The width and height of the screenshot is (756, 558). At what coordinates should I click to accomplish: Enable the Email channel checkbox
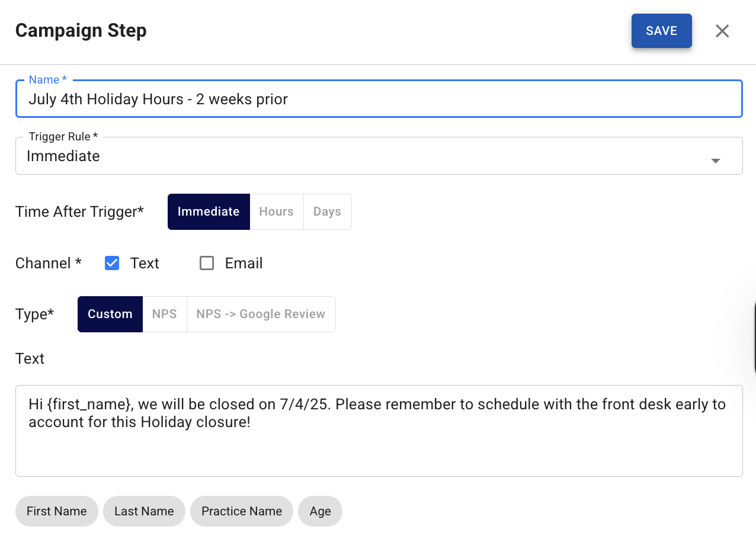pos(207,263)
